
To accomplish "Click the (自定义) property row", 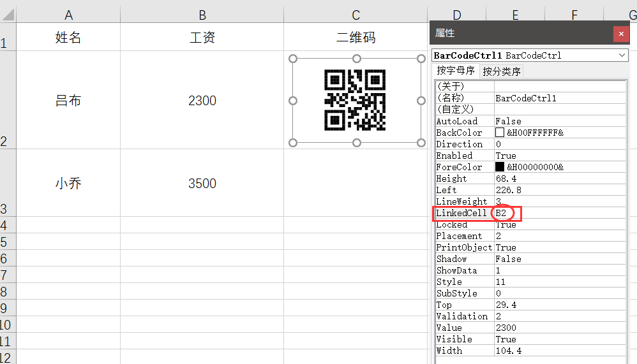I will click(x=530, y=109).
